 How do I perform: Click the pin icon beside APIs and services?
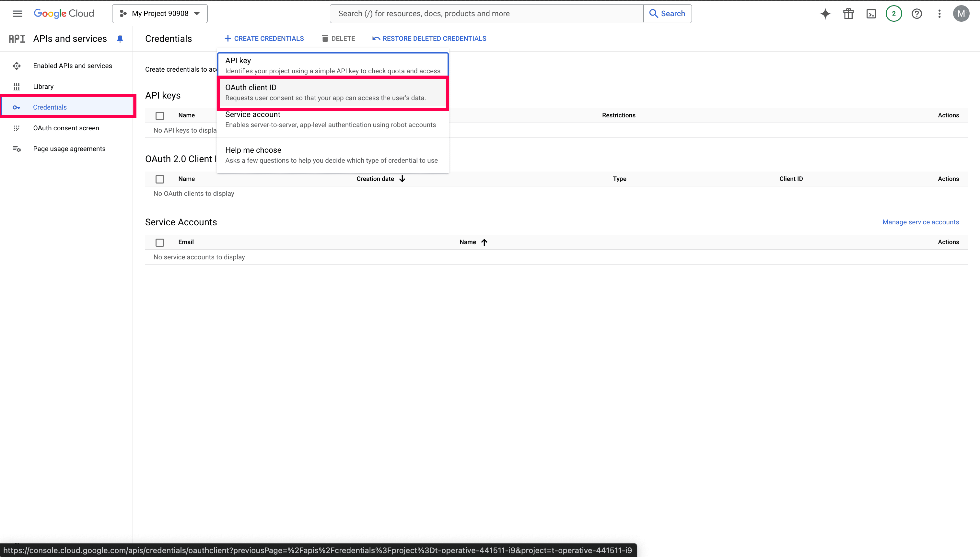[x=120, y=39]
